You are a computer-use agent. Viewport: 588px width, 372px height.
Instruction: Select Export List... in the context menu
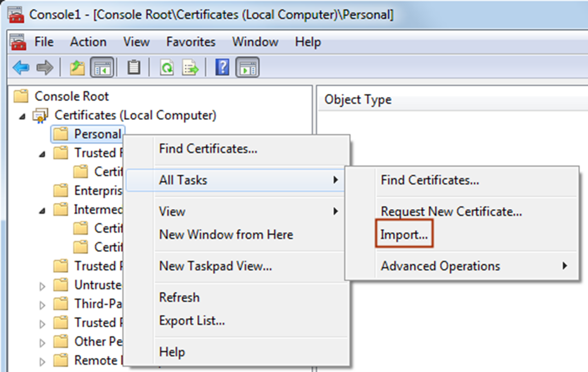[192, 320]
